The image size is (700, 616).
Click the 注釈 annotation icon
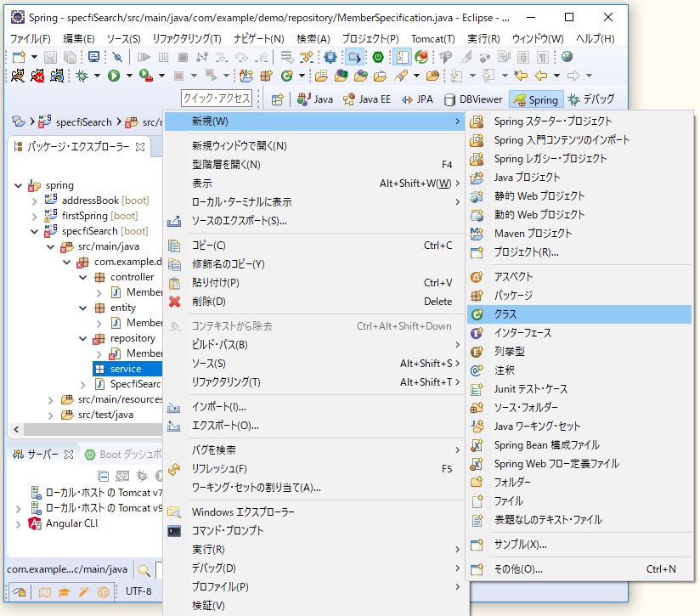click(477, 370)
